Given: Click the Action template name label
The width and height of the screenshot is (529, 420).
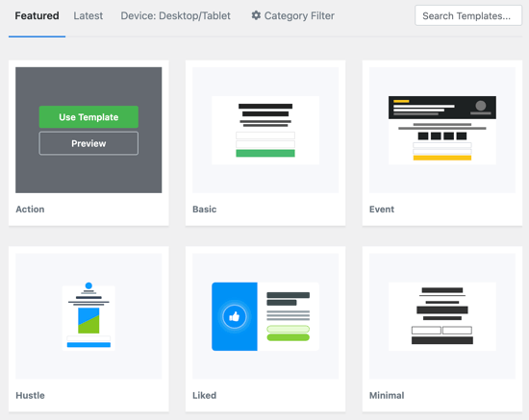Looking at the screenshot, I should 30,210.
